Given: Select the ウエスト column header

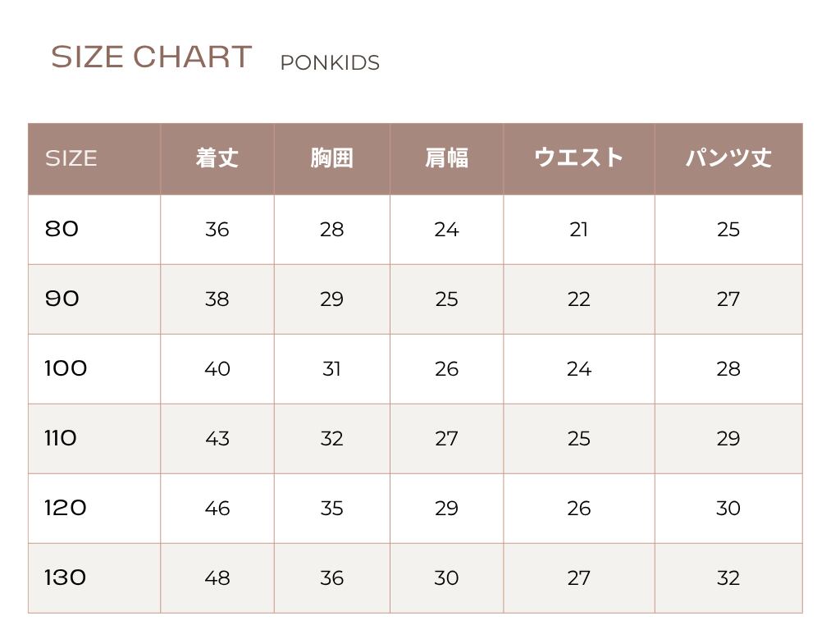Looking at the screenshot, I should (578, 158).
